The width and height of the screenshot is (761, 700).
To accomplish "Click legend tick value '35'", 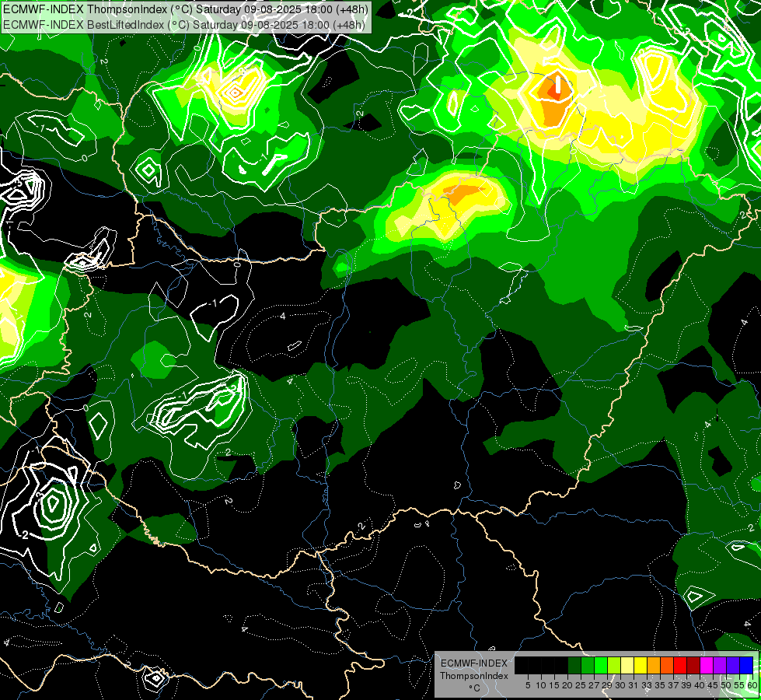I will (660, 685).
